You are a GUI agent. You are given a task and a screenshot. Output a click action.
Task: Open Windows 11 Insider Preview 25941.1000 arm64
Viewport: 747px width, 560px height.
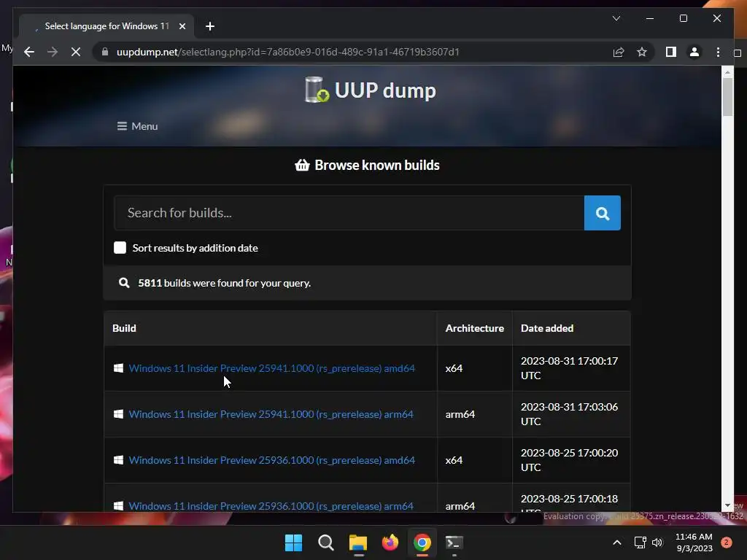pyautogui.click(x=271, y=414)
